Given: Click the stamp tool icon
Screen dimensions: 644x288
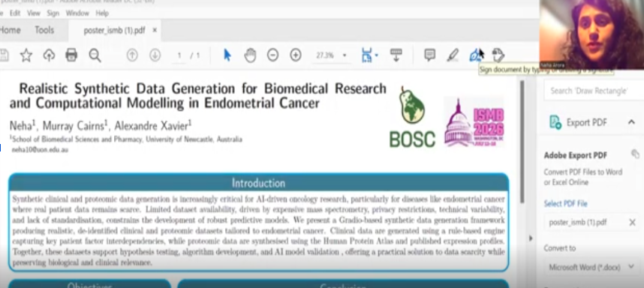Looking at the screenshot, I should 498,55.
